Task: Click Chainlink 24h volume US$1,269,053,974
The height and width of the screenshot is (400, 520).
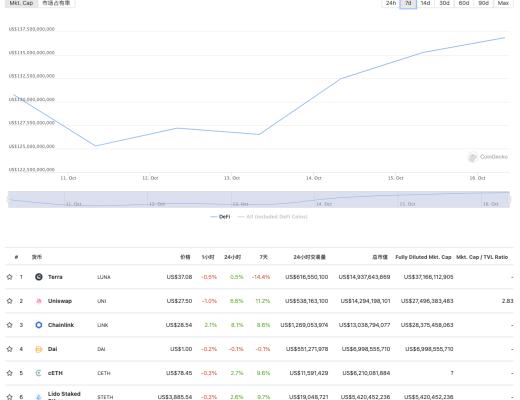Action: (304, 325)
